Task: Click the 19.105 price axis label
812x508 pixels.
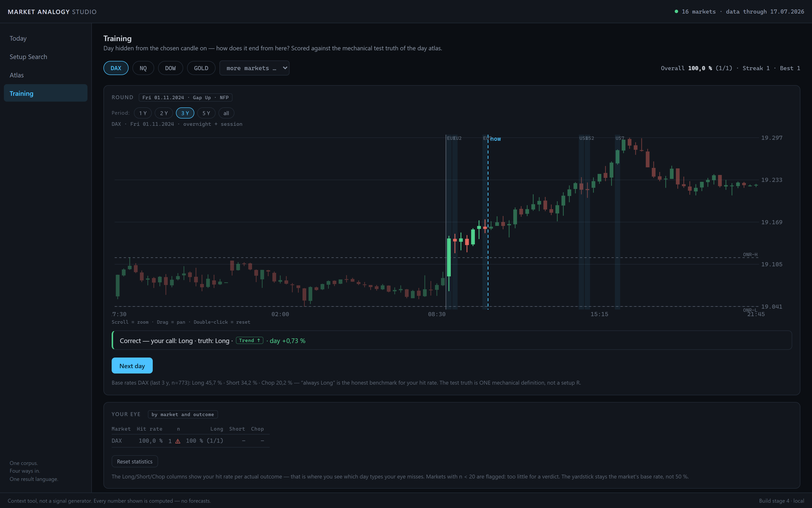Action: [x=771, y=264]
